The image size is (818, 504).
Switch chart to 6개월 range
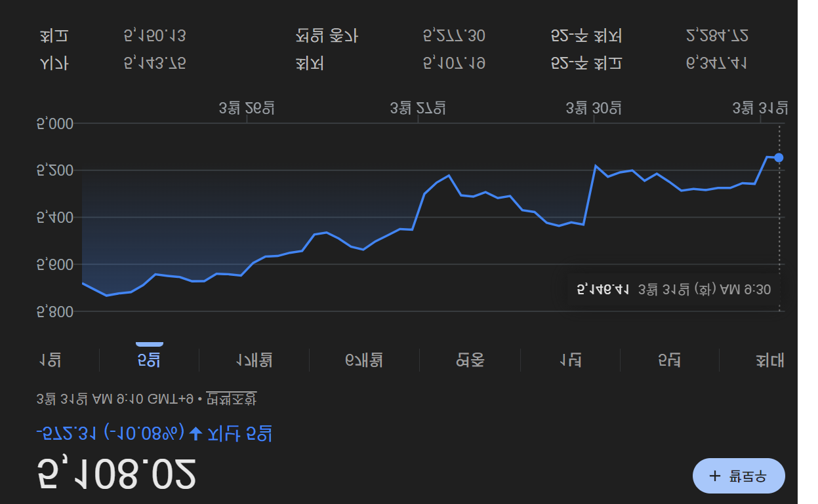click(364, 360)
